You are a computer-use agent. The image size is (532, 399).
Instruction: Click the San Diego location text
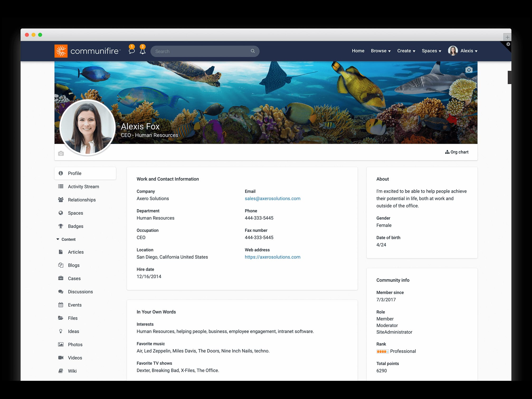172,257
